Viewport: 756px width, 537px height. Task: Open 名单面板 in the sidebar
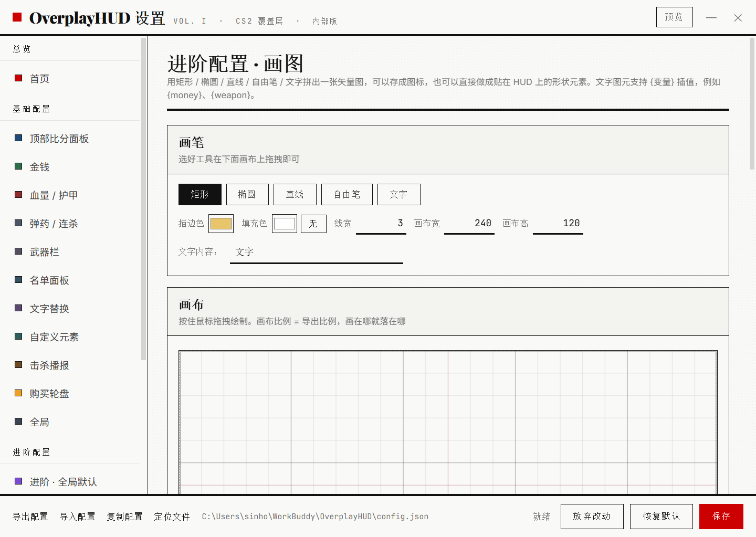[x=70, y=280]
